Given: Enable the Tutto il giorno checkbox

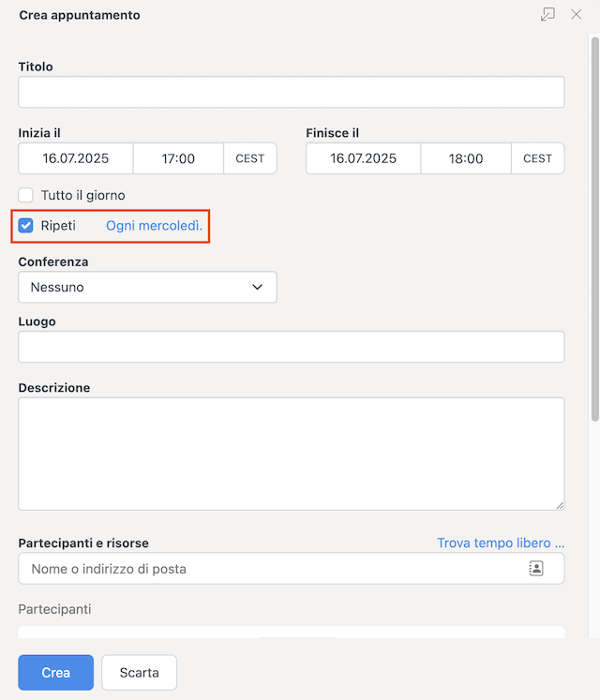Looking at the screenshot, I should (26, 195).
